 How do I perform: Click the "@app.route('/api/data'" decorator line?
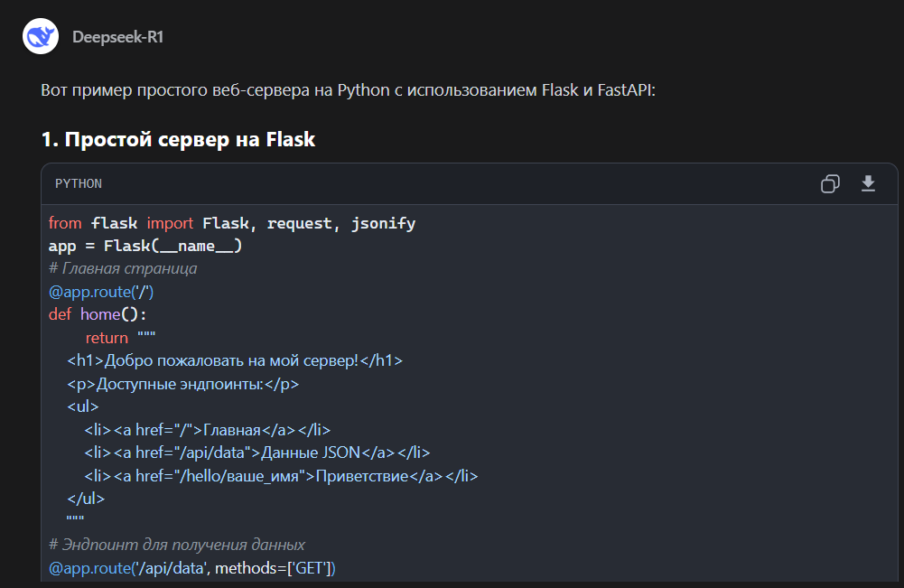coord(191,568)
